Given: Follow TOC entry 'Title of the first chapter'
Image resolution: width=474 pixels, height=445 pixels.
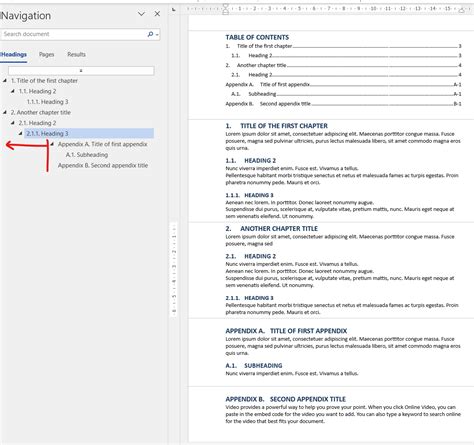Looking at the screenshot, I should point(343,46).
